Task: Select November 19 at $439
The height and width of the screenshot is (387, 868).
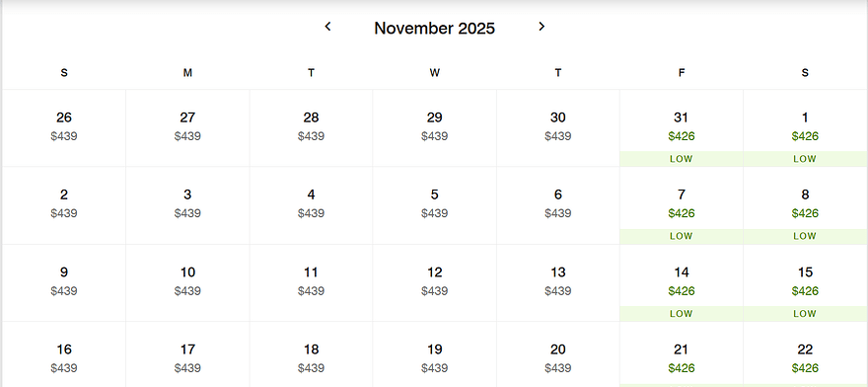Action: [x=435, y=354]
